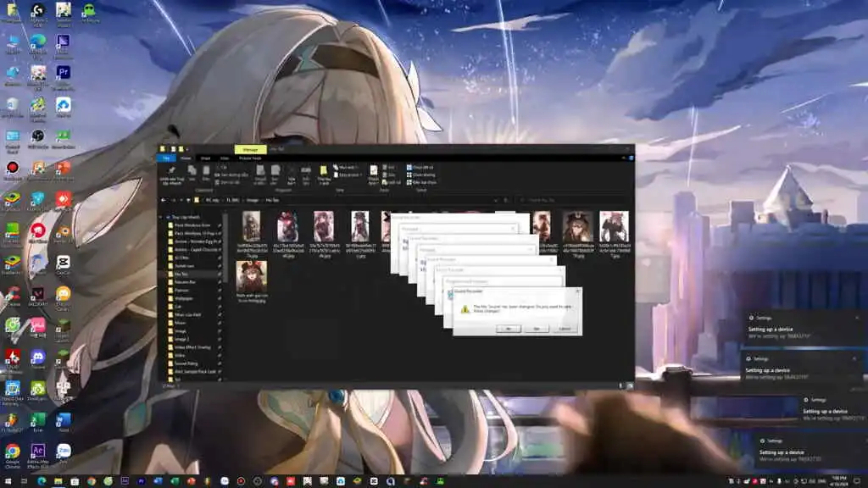Open the Quick Access Toolbar customize dropdown

coord(187,149)
